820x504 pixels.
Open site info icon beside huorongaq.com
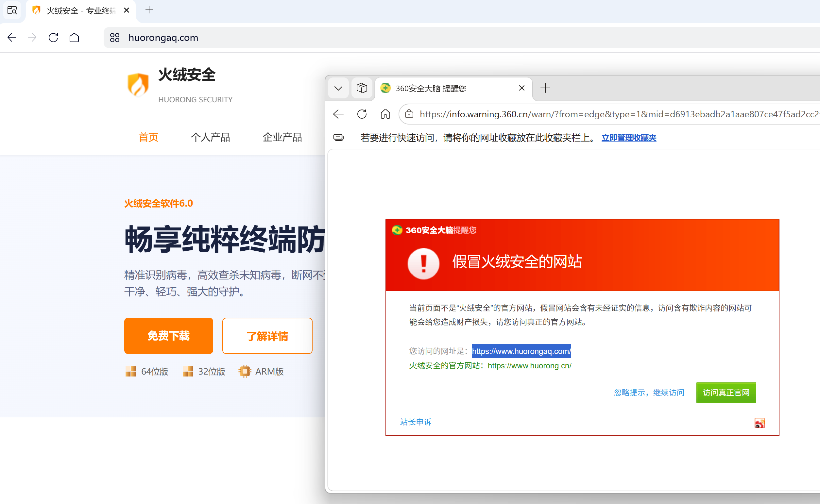(115, 38)
